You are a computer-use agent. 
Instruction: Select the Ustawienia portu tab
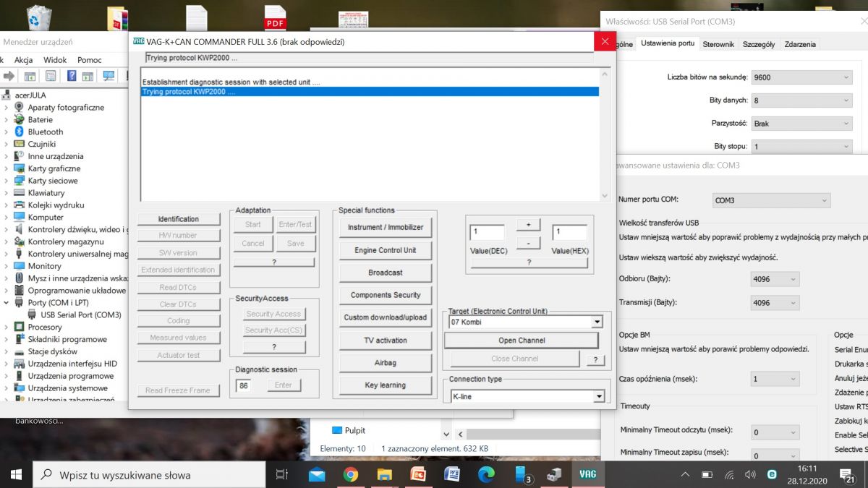tap(668, 43)
